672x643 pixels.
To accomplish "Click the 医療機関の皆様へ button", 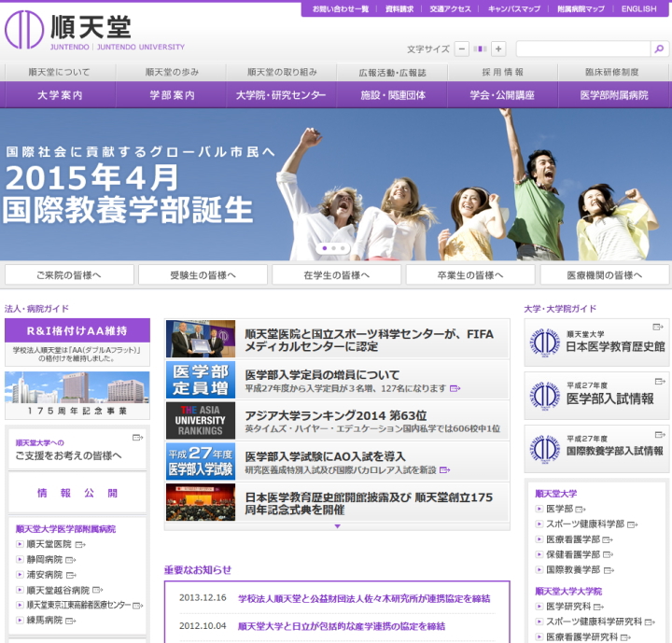I will [604, 274].
